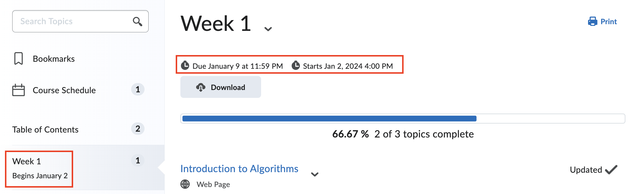Click the Week 1 completion indicator badge
Screen dimensions: 644x194
(x=138, y=160)
